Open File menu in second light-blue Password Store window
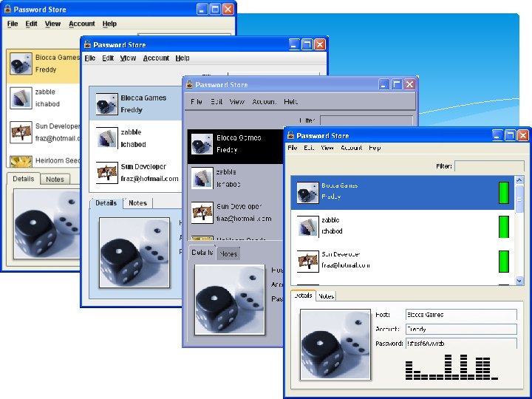Image resolution: width=532 pixels, height=399 pixels. pyautogui.click(x=90, y=58)
